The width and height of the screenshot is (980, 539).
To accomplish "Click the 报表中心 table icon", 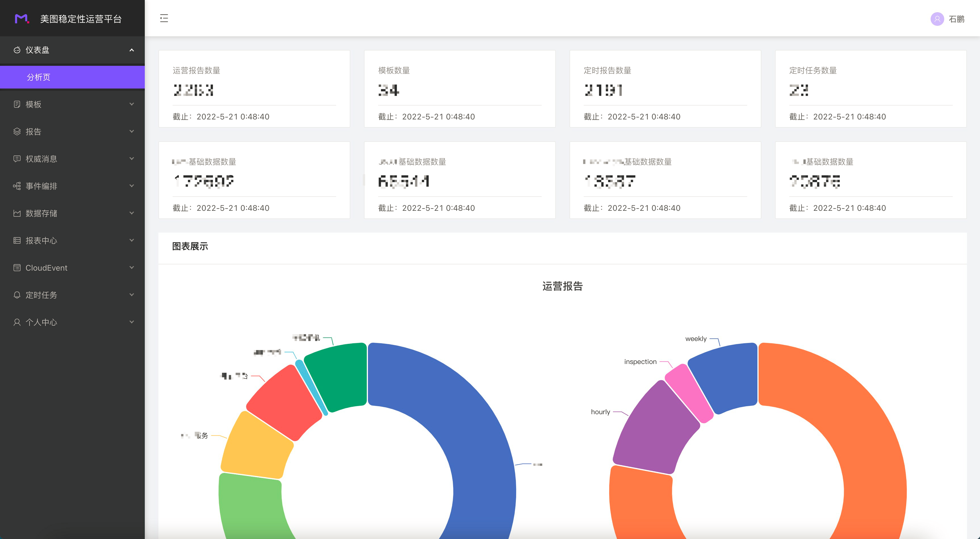I will click(x=17, y=240).
